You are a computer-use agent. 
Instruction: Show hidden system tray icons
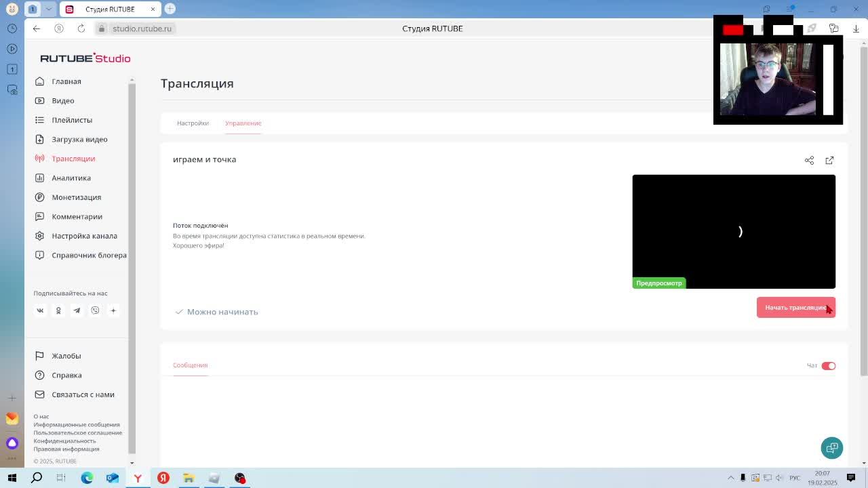731,478
